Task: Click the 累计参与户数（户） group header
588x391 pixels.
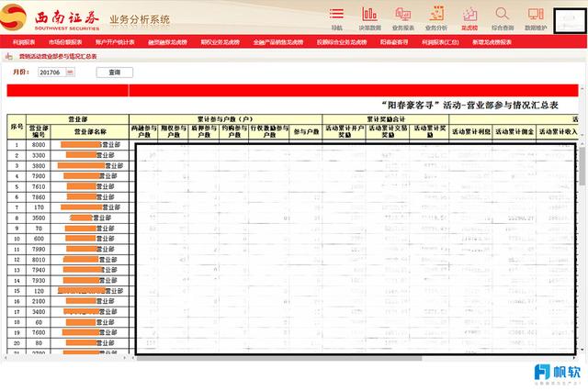Action: [225, 119]
